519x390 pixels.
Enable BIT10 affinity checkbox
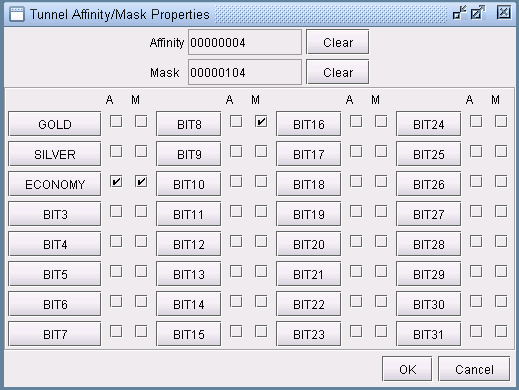(x=236, y=181)
